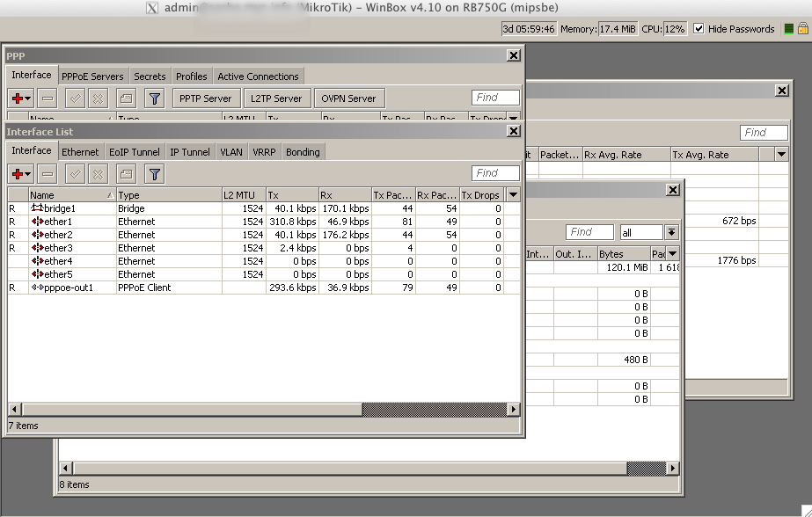
Task: Select the pppoe-out1 row name
Action: 69,288
